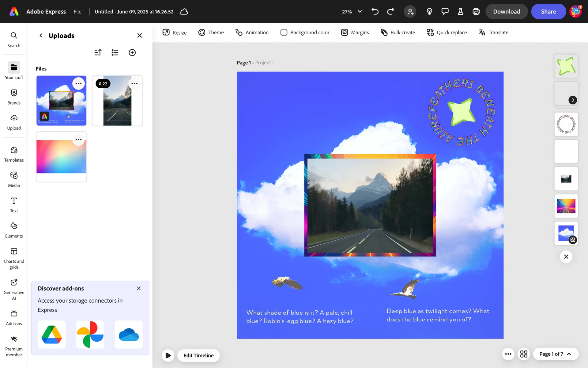Switch uploads to list view
Image resolution: width=588 pixels, height=368 pixels.
115,52
